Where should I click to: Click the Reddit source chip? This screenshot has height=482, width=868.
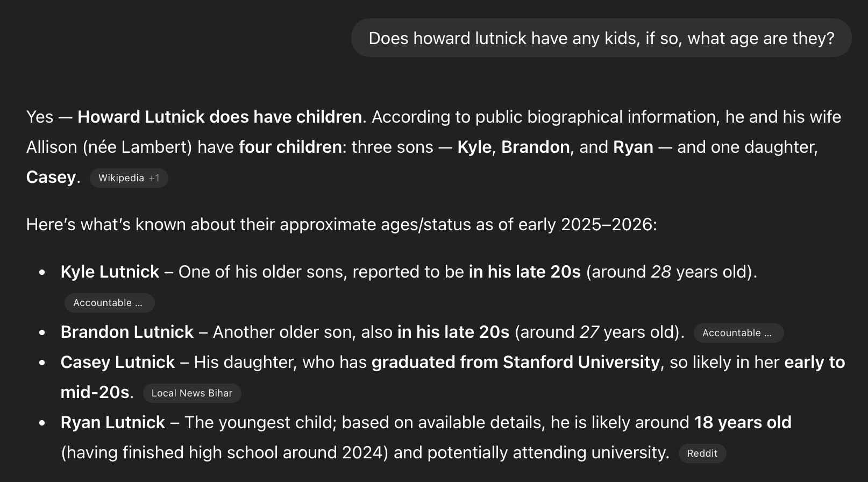[702, 453]
